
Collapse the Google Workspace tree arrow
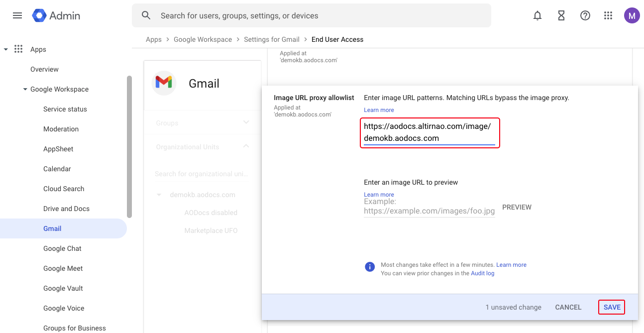click(x=25, y=89)
